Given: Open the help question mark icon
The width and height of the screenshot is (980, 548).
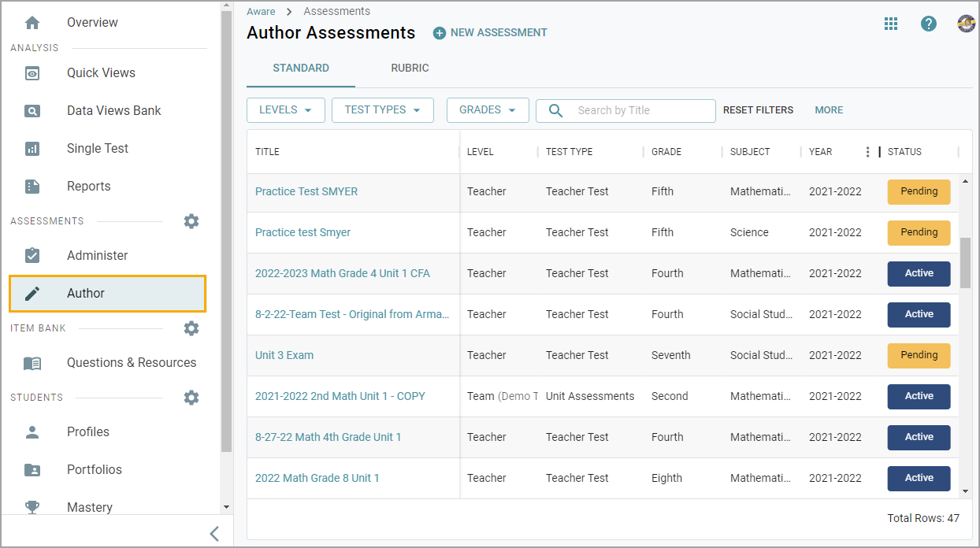Looking at the screenshot, I should (929, 24).
